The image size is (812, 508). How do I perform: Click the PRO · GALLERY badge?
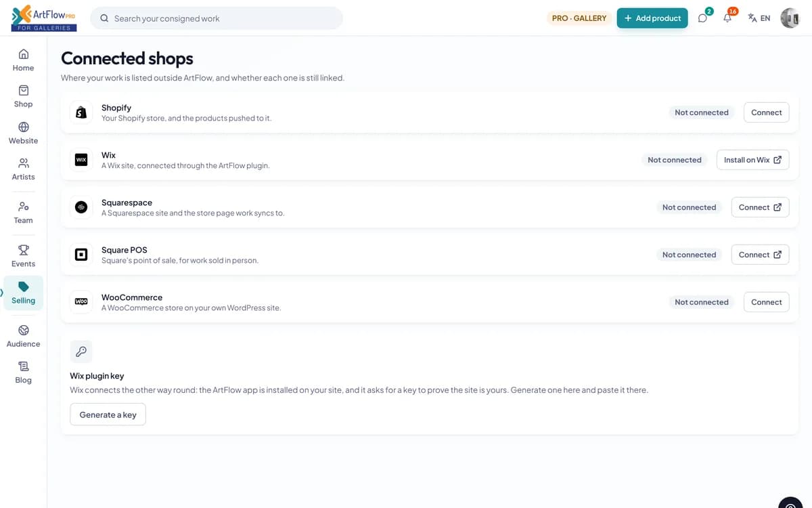(579, 18)
